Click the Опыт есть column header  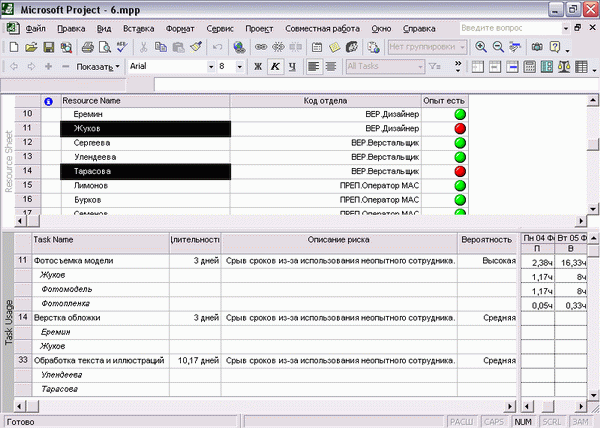(445, 101)
